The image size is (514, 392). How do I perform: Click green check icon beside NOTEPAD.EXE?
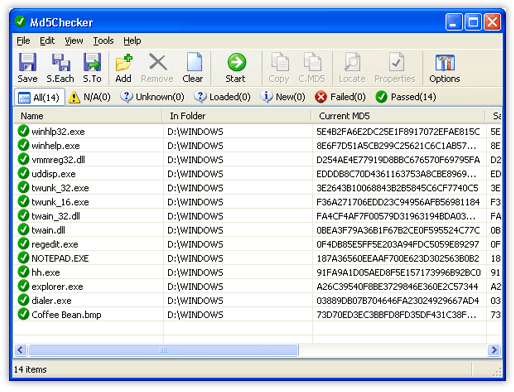[x=23, y=258]
